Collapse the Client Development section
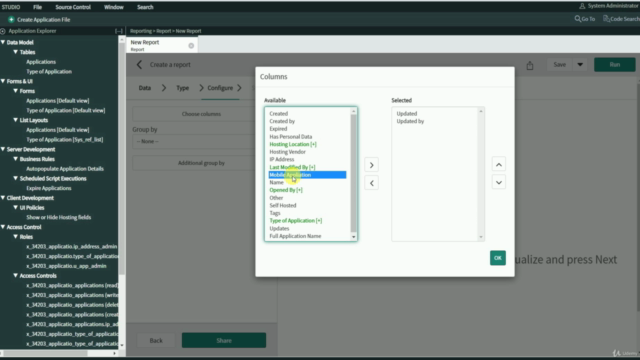This screenshot has height=360, width=640. click(3, 198)
